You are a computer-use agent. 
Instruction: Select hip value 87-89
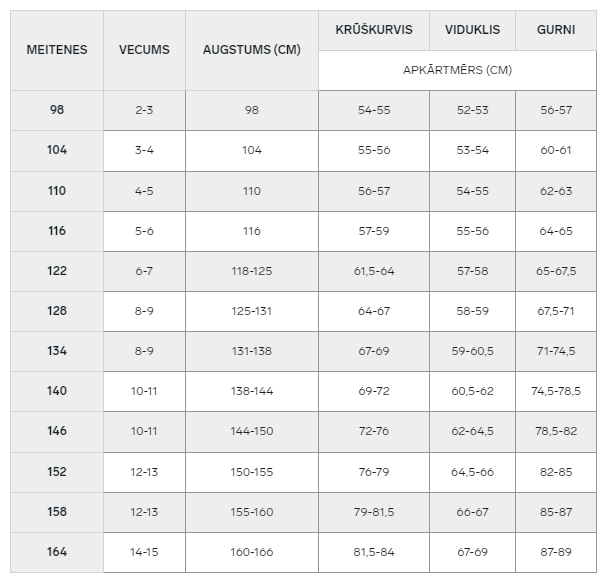tap(556, 552)
